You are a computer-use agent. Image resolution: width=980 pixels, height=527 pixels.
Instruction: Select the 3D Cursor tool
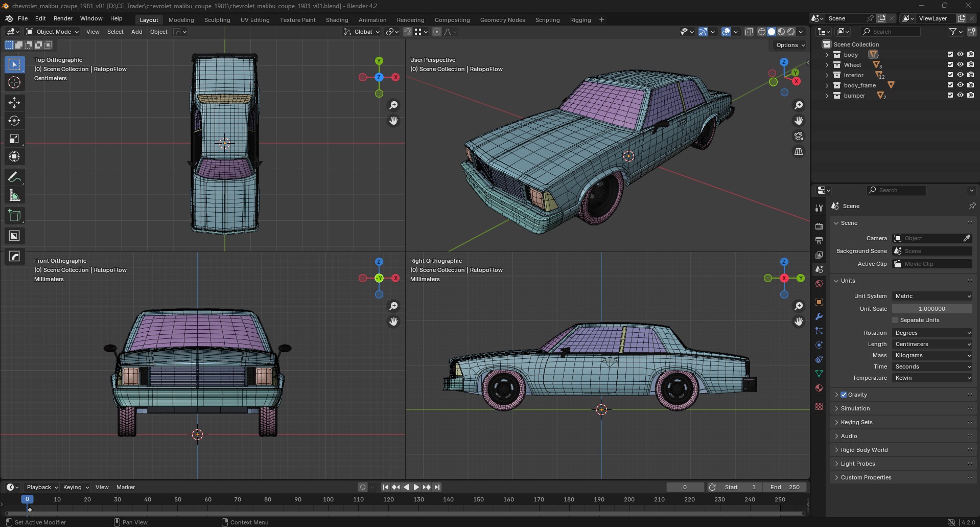(x=14, y=82)
